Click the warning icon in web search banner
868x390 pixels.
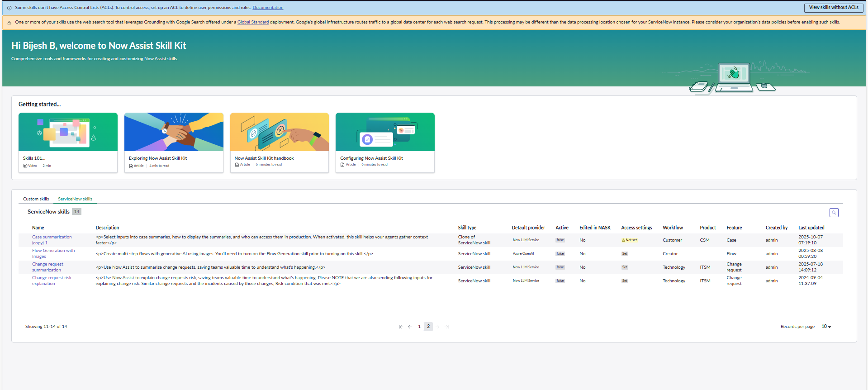(x=9, y=22)
